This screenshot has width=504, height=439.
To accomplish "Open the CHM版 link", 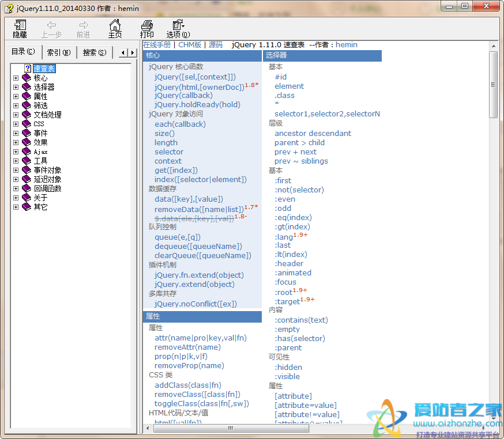I will [x=190, y=44].
